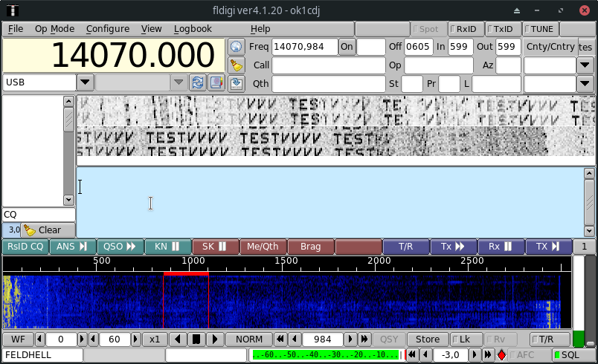Open the Op Mode menu

pos(54,29)
